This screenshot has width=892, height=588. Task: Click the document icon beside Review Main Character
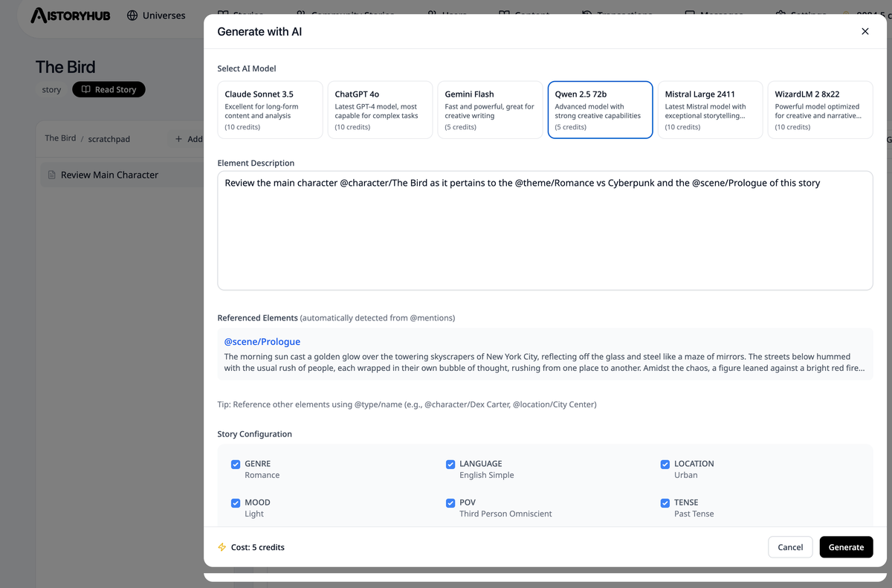click(51, 175)
